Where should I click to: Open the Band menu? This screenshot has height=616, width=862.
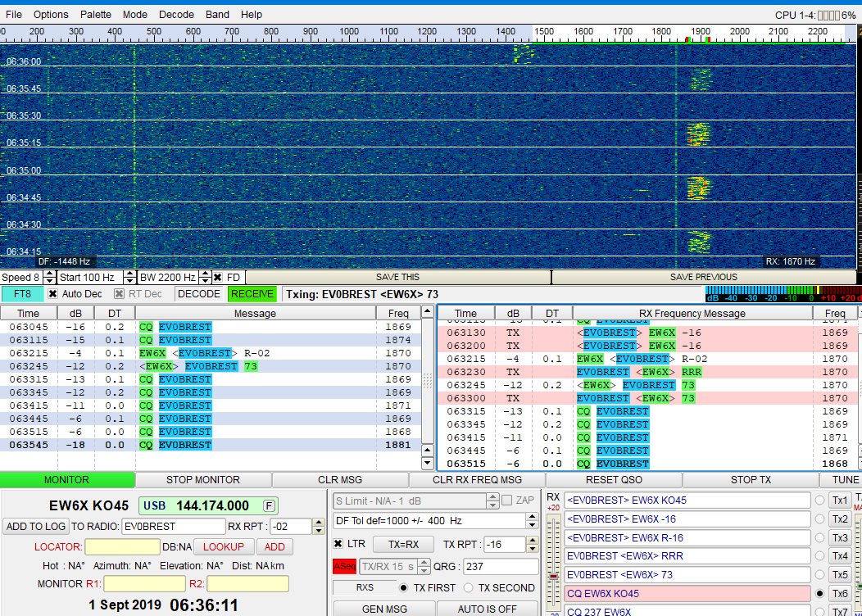pos(217,15)
